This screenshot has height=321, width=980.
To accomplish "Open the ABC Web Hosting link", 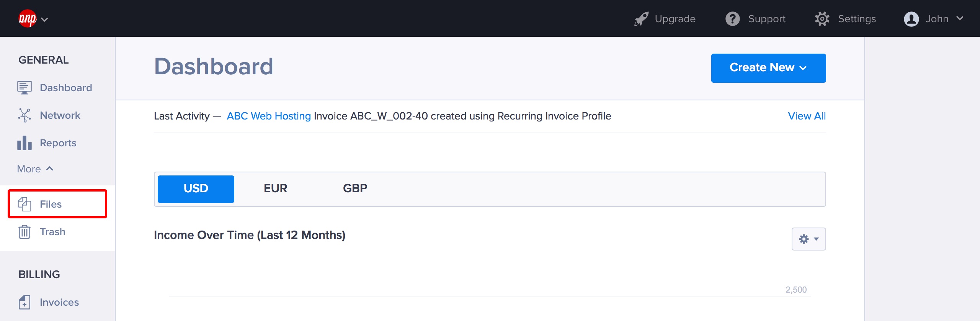I will (269, 116).
